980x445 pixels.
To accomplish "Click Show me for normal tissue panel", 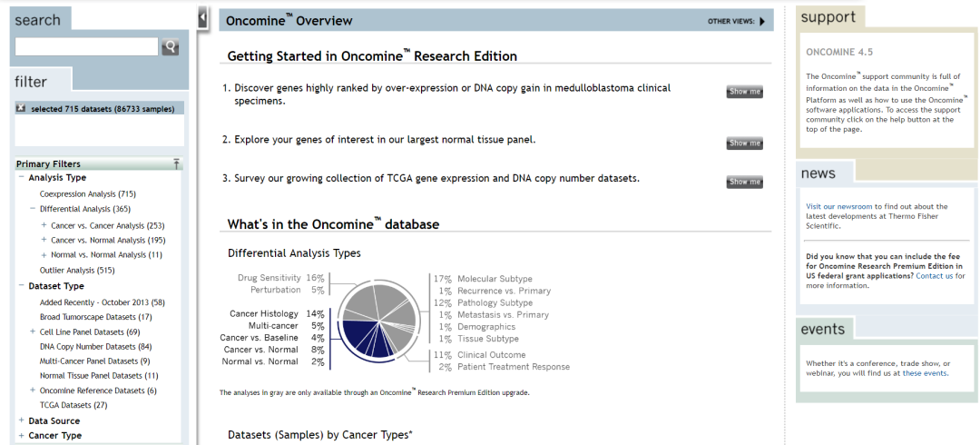I will tap(744, 143).
